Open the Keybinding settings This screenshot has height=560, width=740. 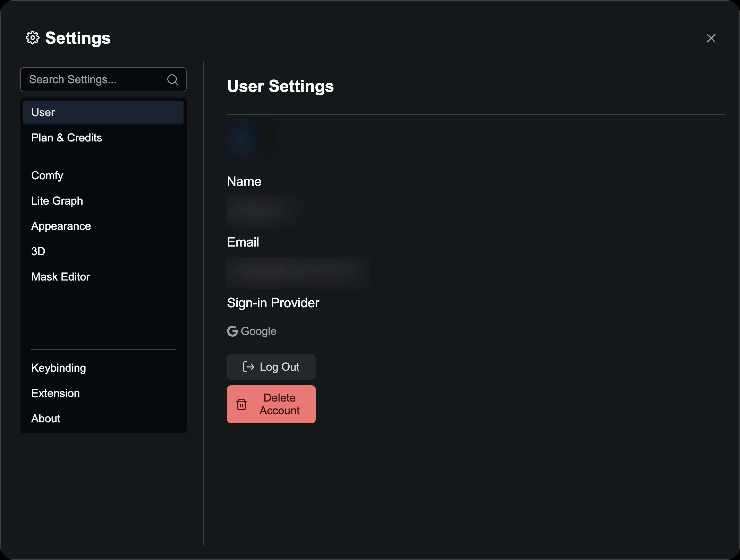point(59,368)
